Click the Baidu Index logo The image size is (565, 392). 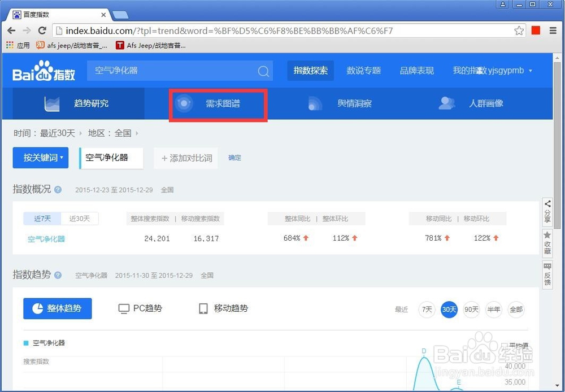(x=44, y=71)
